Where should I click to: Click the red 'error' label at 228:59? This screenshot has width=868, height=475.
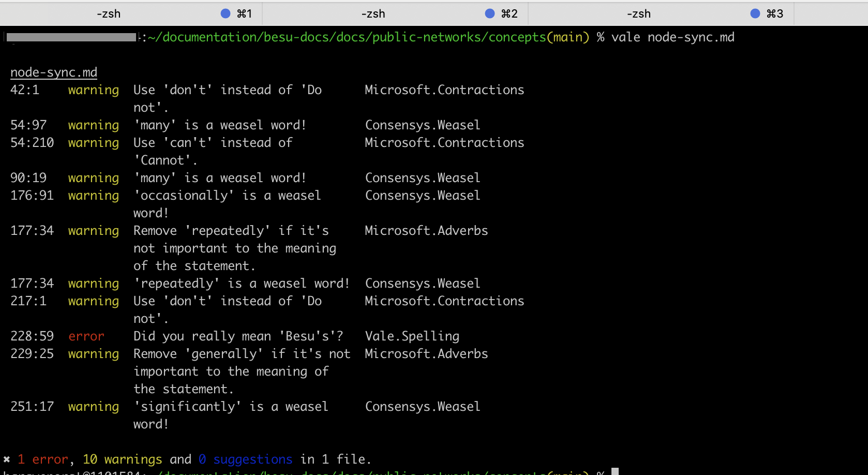point(86,336)
